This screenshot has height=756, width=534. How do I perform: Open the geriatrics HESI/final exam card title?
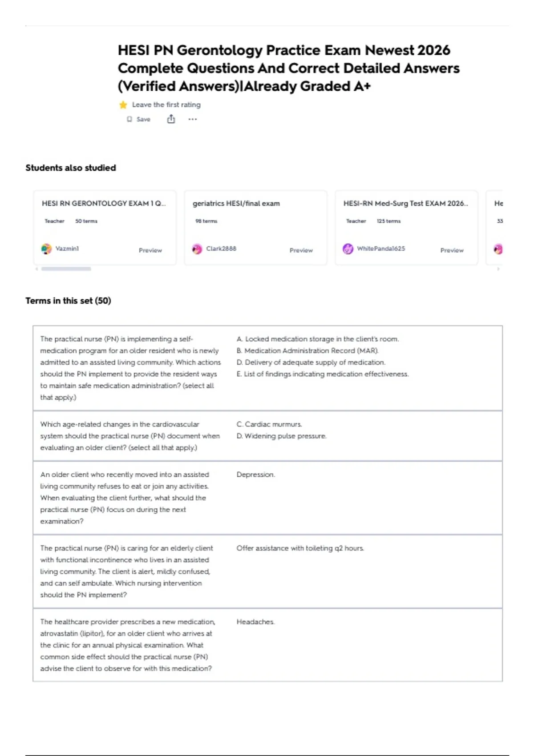click(x=236, y=203)
